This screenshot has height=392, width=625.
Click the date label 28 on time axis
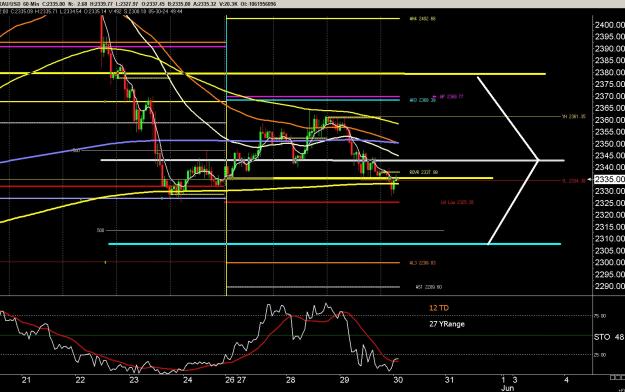pos(291,380)
